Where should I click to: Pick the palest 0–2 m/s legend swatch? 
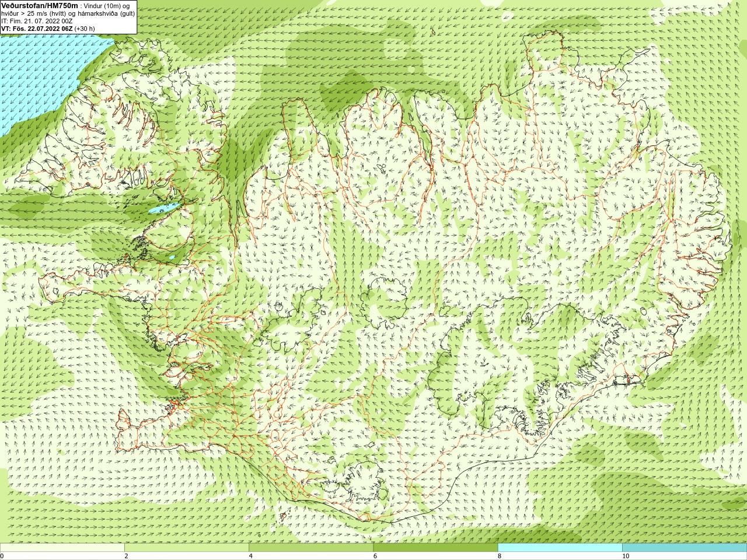[x=62, y=548]
